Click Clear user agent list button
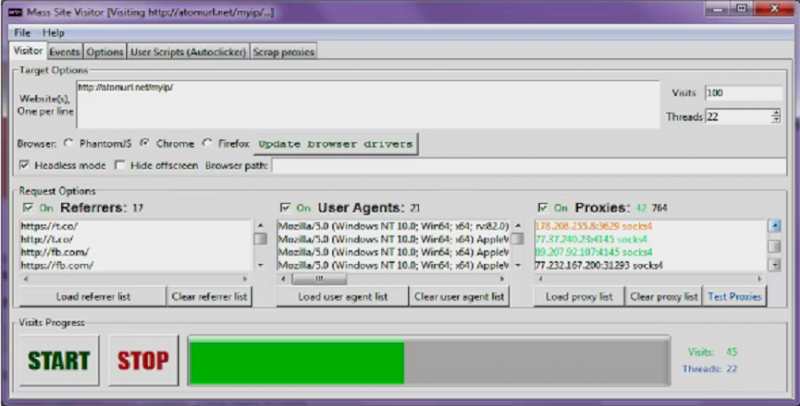 coord(459,296)
